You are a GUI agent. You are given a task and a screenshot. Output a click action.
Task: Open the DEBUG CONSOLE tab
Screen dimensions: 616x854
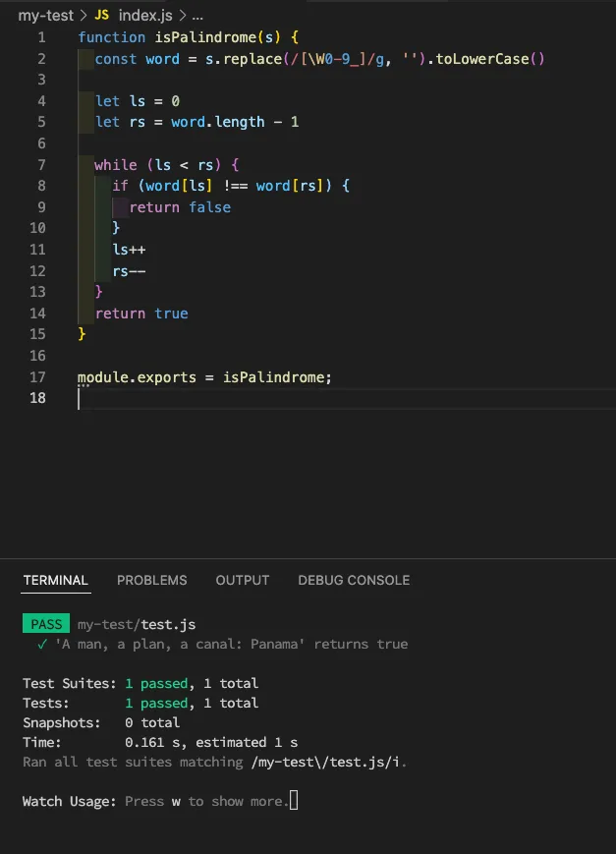point(354,580)
